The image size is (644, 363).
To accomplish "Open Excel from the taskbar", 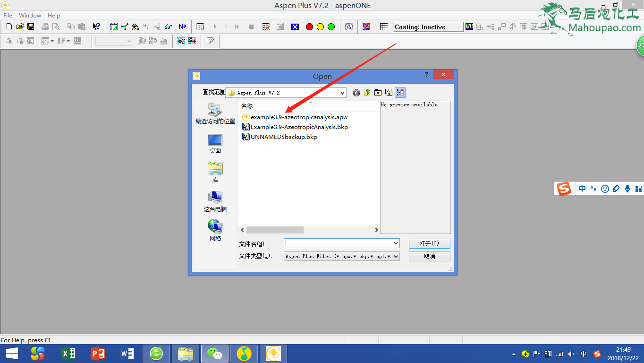I will coord(68,354).
